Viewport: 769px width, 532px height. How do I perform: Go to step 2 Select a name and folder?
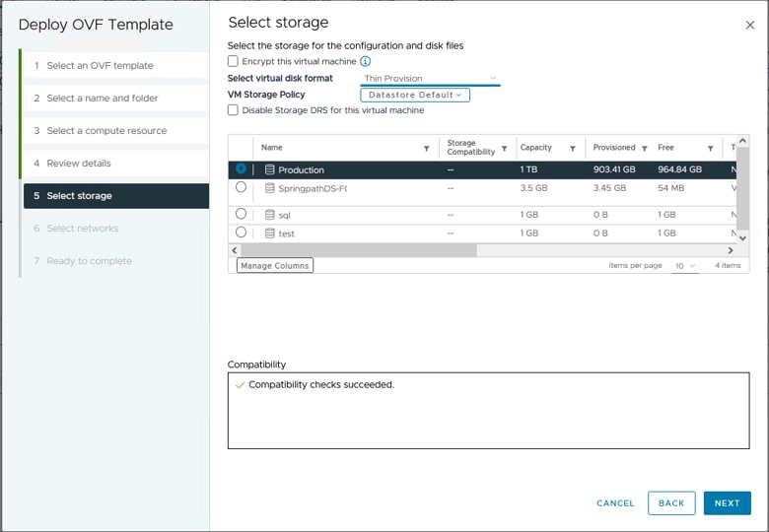pos(116,98)
